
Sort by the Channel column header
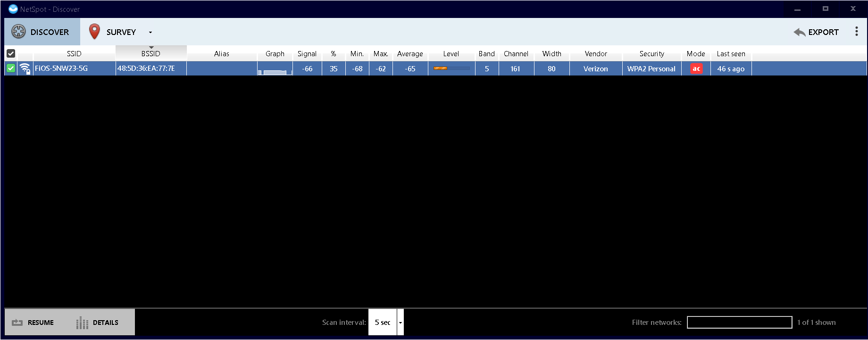tap(516, 54)
